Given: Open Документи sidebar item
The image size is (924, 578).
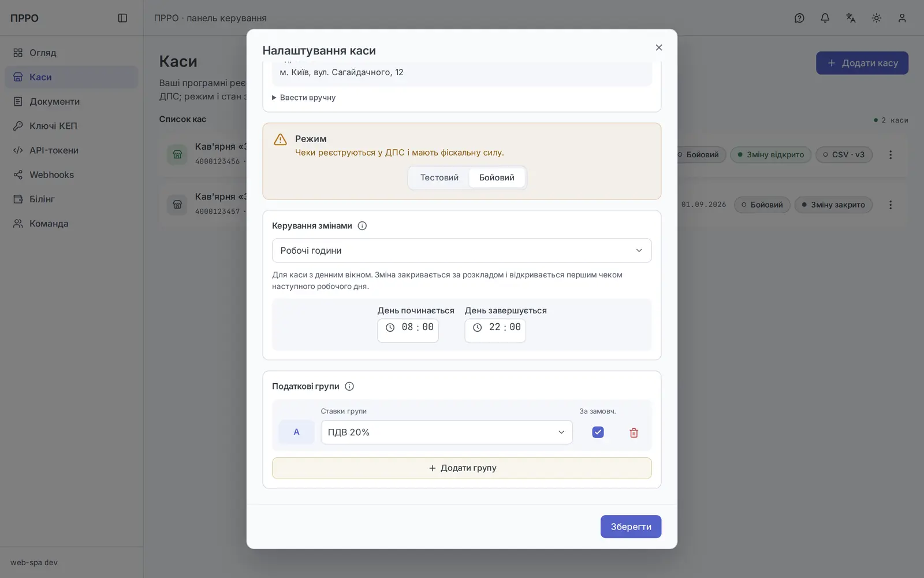Looking at the screenshot, I should pyautogui.click(x=72, y=101).
